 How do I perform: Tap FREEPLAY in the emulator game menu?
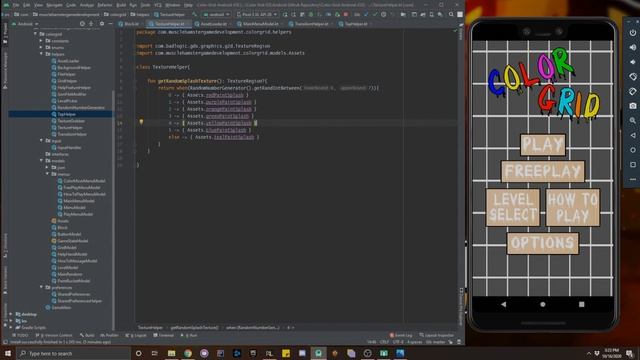[x=543, y=171]
